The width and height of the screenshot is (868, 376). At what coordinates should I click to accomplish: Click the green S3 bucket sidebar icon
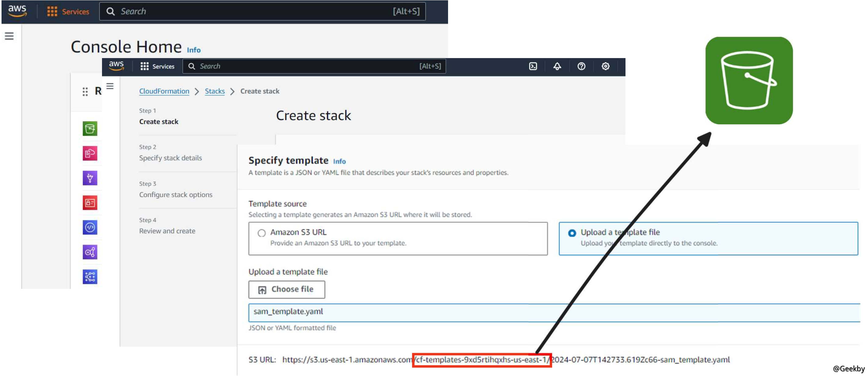[x=90, y=128]
